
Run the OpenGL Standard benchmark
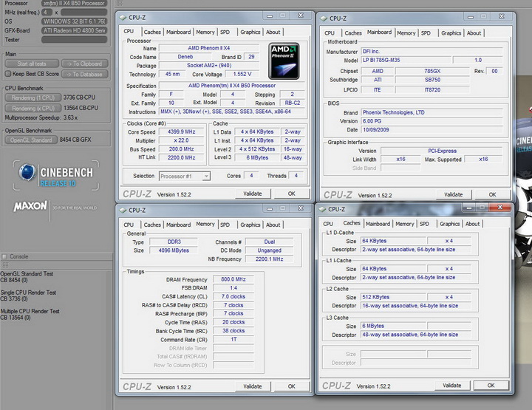tap(30, 140)
